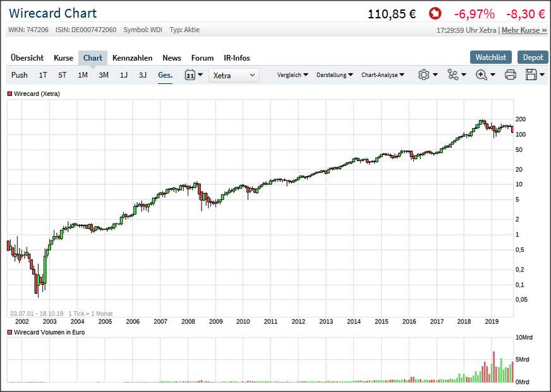This screenshot has height=392, width=551.
Task: Click the tallest red volume bar in 2019
Action: coord(493,367)
